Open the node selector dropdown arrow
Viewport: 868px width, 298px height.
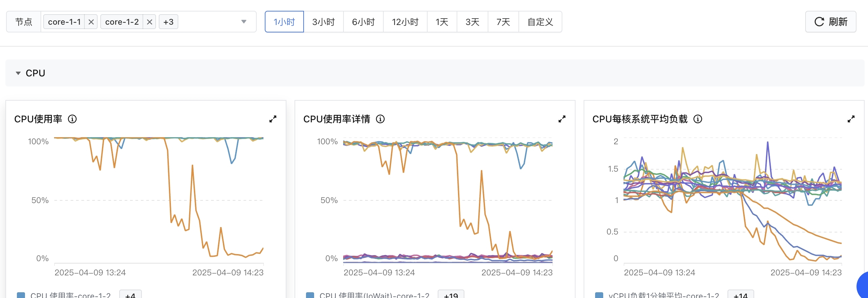coord(244,22)
